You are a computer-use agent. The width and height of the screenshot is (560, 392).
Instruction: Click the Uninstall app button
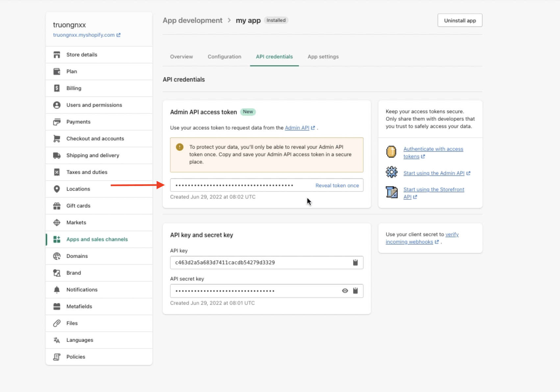460,20
